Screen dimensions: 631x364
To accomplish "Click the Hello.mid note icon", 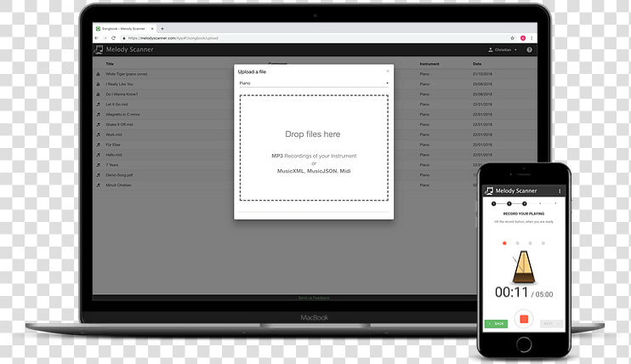I will tap(98, 155).
